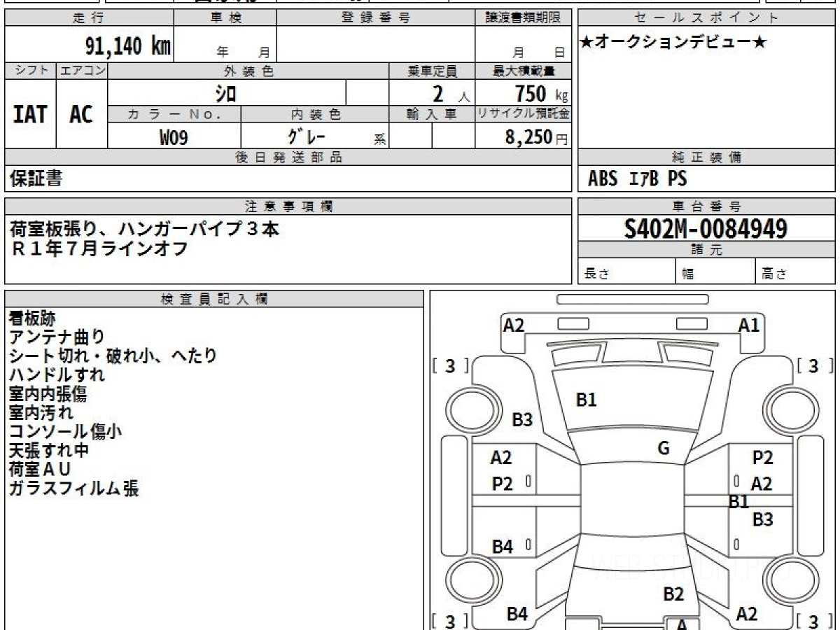Select the 後日発送部品 header

tap(288, 157)
